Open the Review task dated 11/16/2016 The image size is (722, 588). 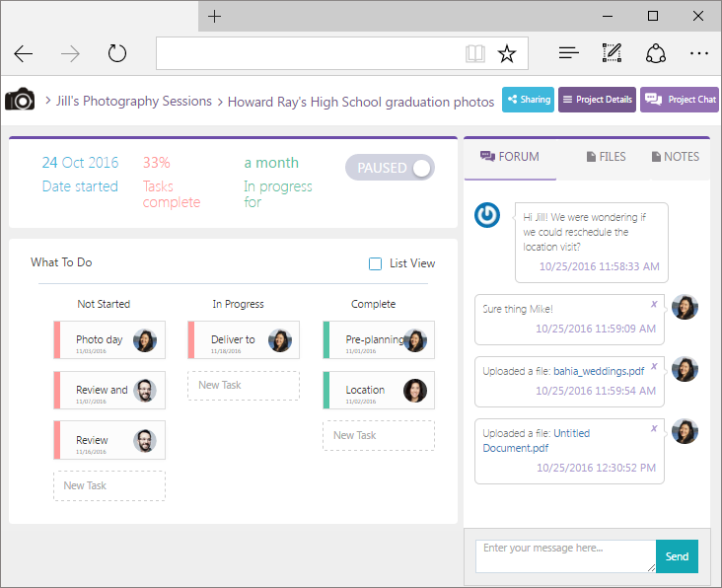(x=109, y=440)
